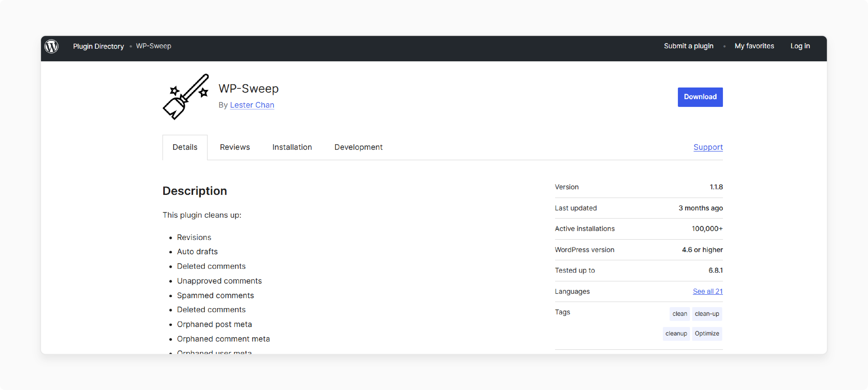Go to My favorites
The image size is (868, 390).
tap(754, 46)
